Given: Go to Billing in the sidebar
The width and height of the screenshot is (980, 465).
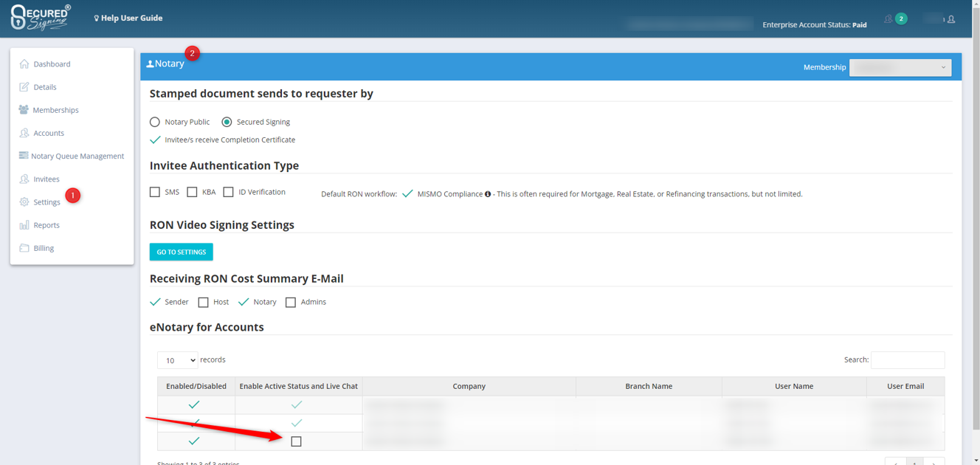Looking at the screenshot, I should click(44, 248).
